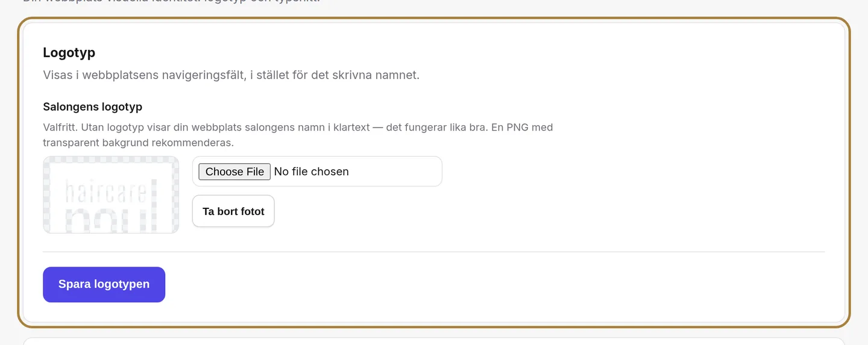
Task: Open the haircare logo preview thumbnail
Action: coord(111,194)
